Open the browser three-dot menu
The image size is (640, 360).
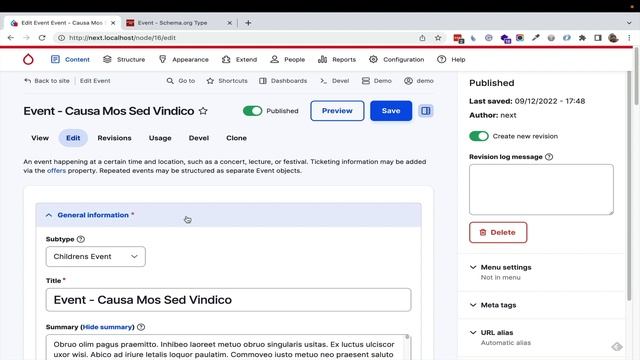[629, 38]
